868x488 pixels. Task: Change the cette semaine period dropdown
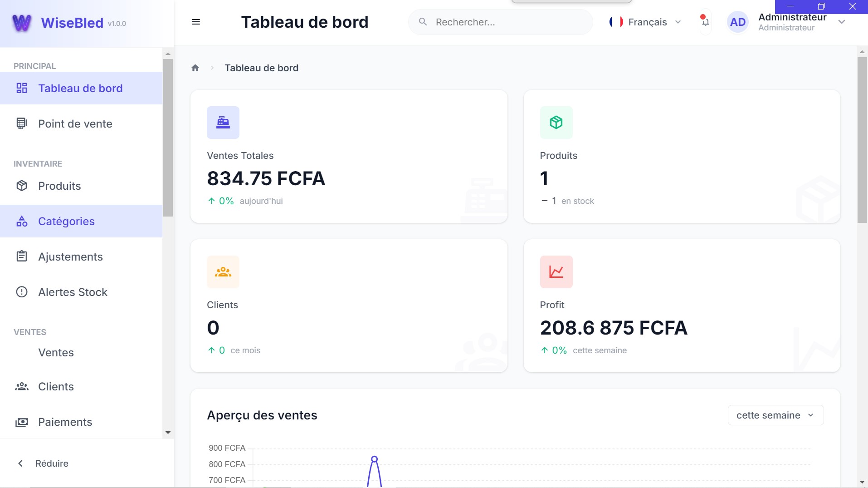pyautogui.click(x=775, y=414)
